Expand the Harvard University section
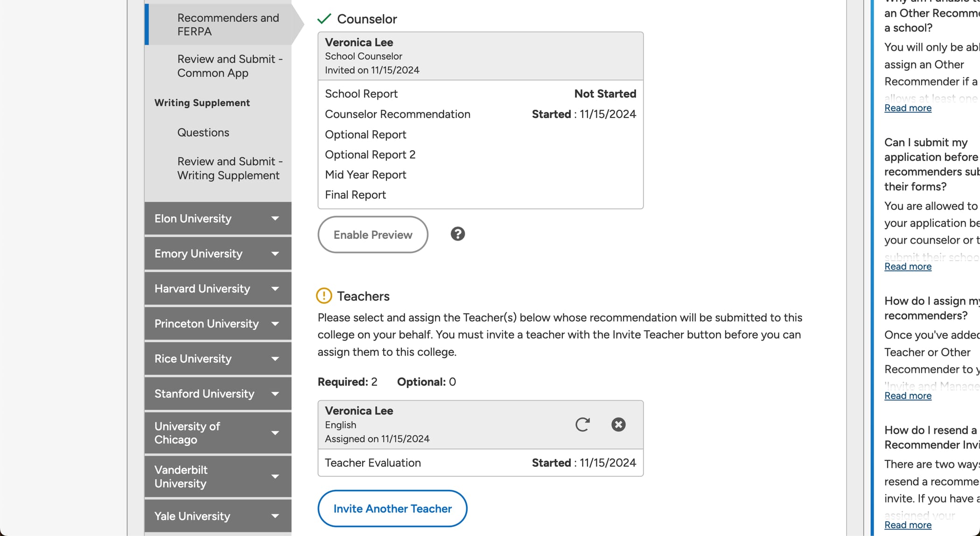This screenshot has width=980, height=536. pos(218,288)
